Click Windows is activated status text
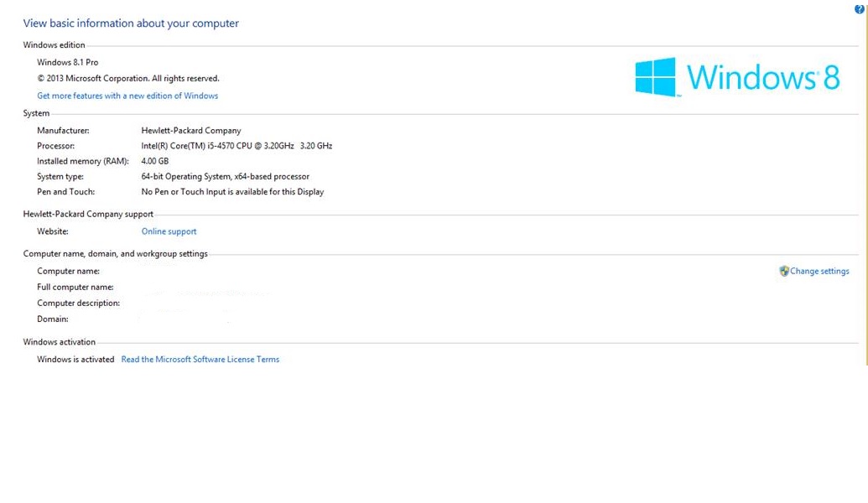868x503 pixels. (x=75, y=359)
